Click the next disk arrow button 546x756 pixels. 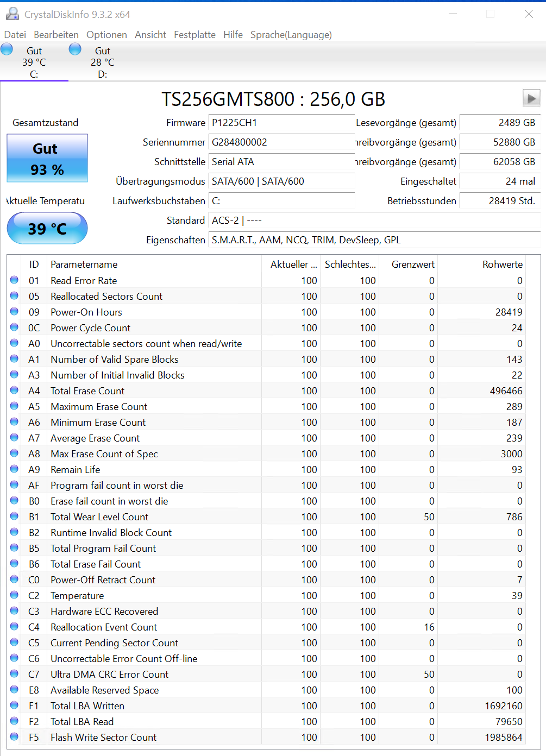coord(531,98)
